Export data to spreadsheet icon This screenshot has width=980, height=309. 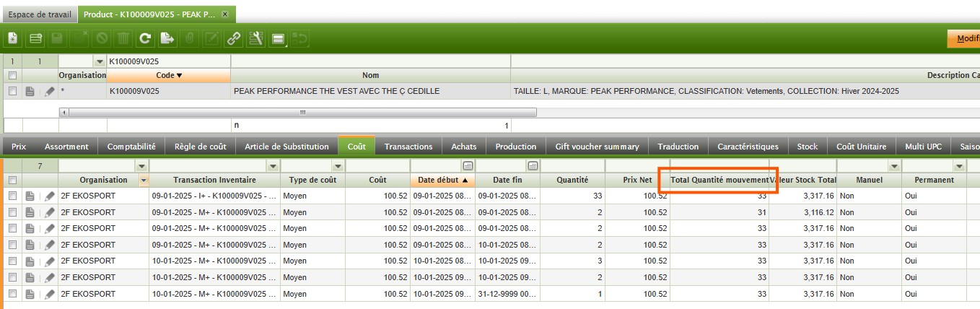(167, 38)
